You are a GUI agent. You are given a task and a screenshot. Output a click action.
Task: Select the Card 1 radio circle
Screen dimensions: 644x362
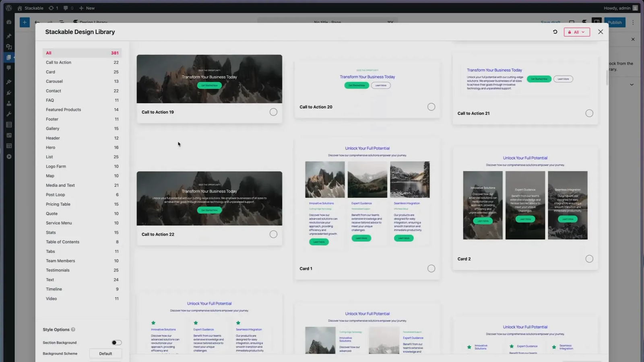coord(431,268)
